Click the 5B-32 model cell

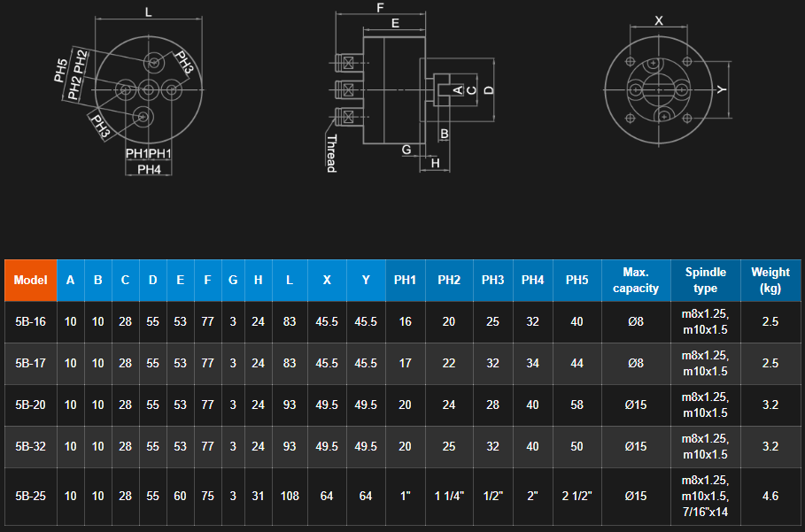30,447
